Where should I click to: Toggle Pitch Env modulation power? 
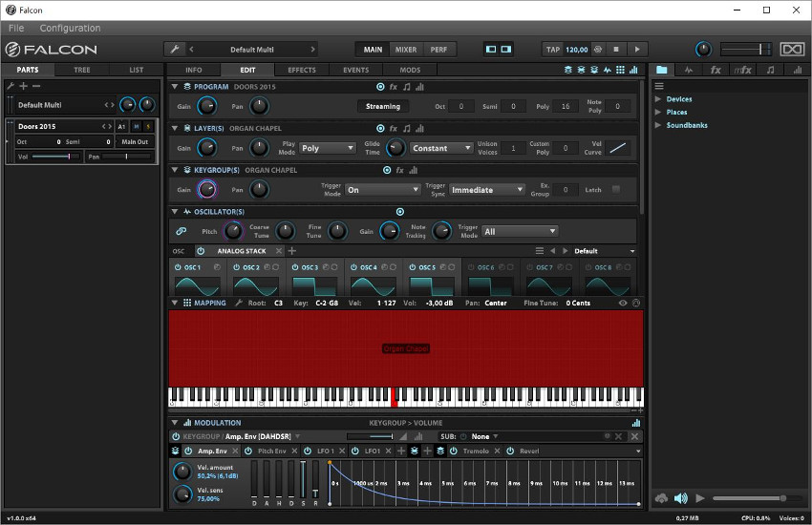(x=248, y=451)
